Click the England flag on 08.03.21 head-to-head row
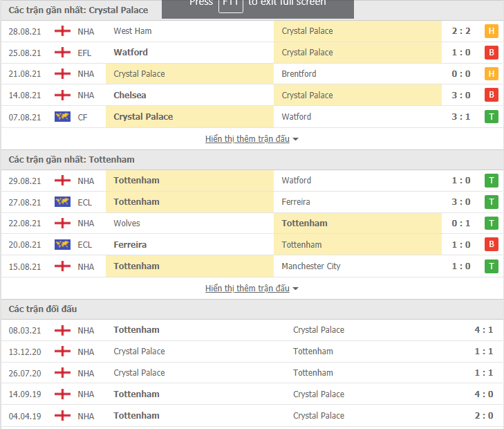Image resolution: width=504 pixels, height=429 pixels. click(x=62, y=330)
